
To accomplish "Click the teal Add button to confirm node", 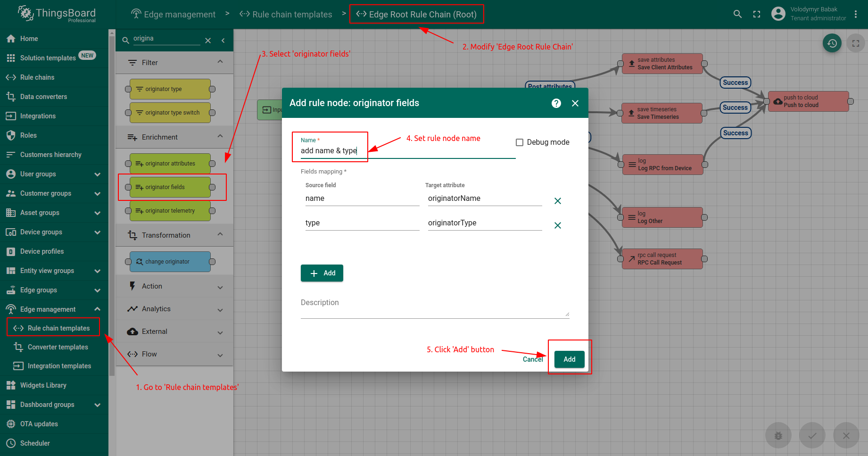I will (570, 359).
